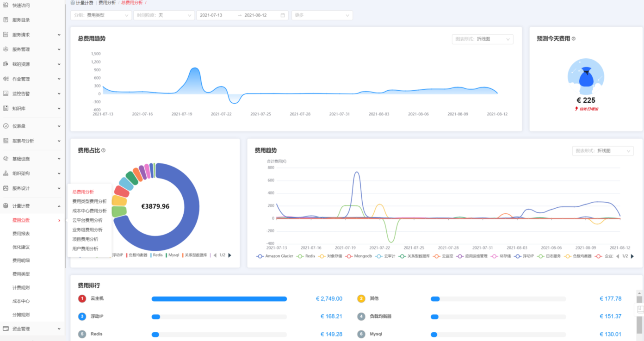
Task: Go to previous page of 费用占比 legend
Action: coord(215,255)
